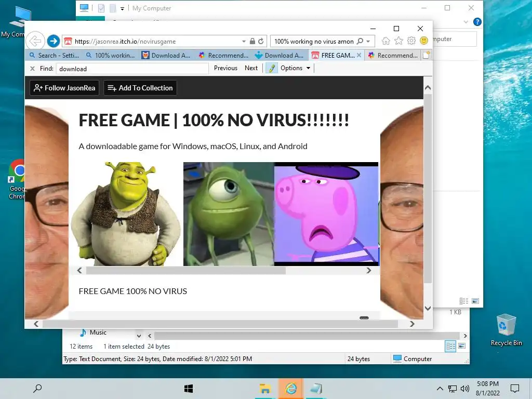
Task: Open the notification center icon
Action: pyautogui.click(x=515, y=389)
